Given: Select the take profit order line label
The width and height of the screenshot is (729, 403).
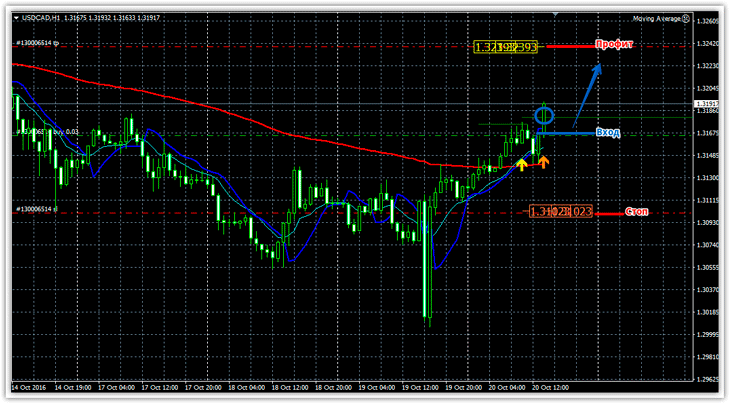Looking at the screenshot, I should [37, 43].
